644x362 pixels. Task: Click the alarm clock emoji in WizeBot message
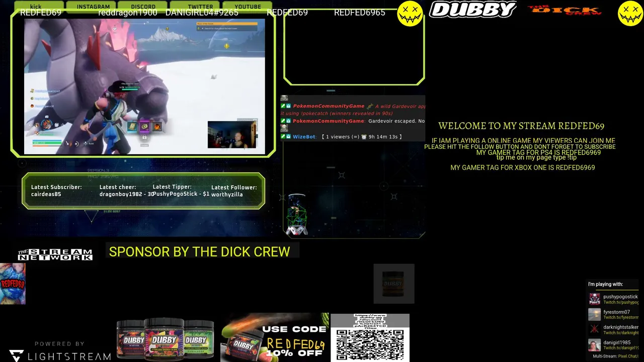click(x=364, y=137)
